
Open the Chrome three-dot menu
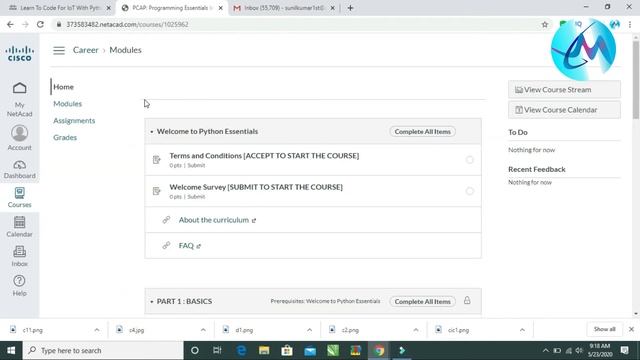point(630,24)
